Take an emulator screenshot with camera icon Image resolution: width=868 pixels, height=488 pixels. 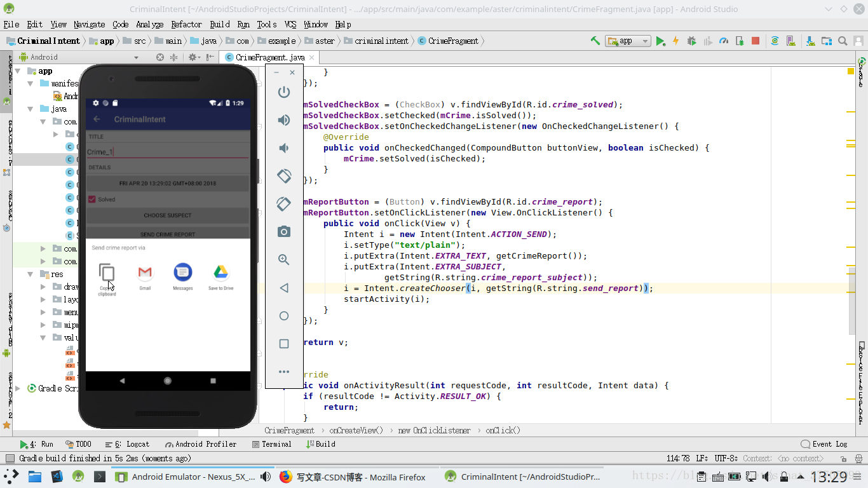click(284, 232)
